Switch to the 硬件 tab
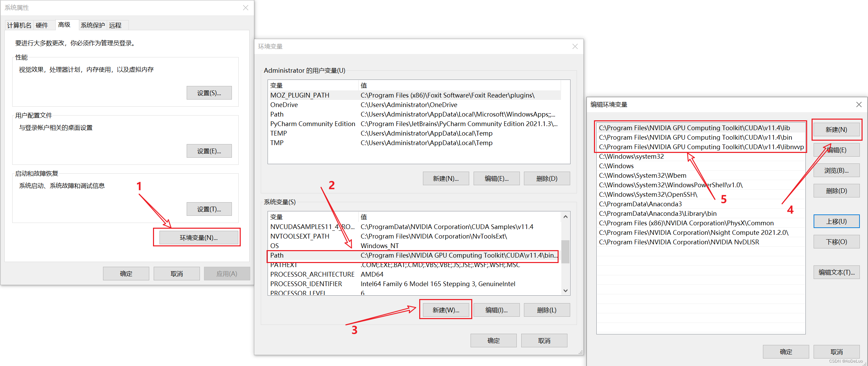This screenshot has width=868, height=366. (43, 25)
